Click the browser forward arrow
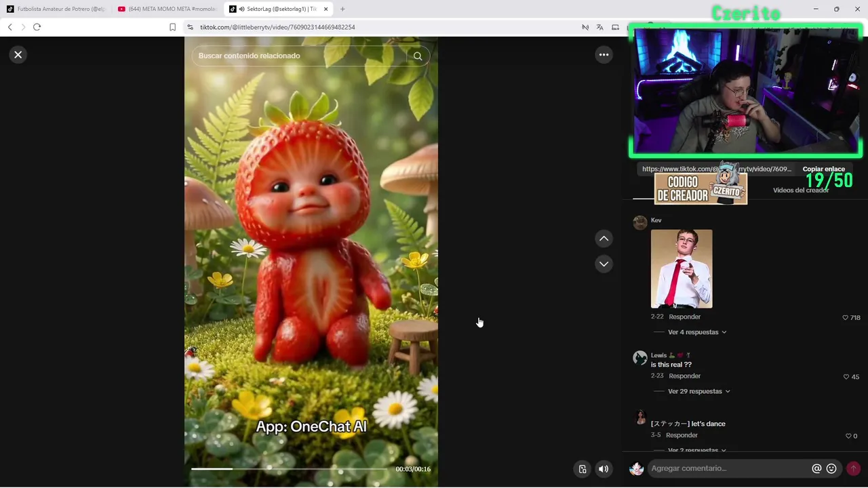The image size is (868, 488). 23,27
